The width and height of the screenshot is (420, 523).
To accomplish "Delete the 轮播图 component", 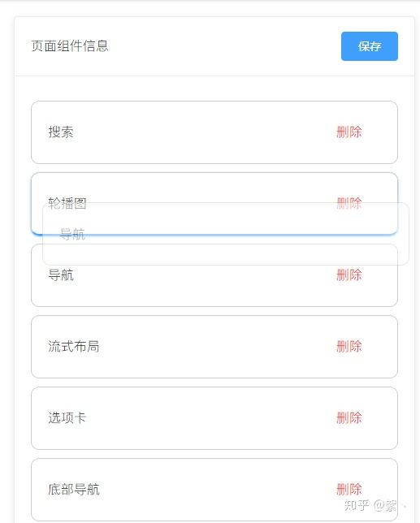I will click(x=349, y=203).
